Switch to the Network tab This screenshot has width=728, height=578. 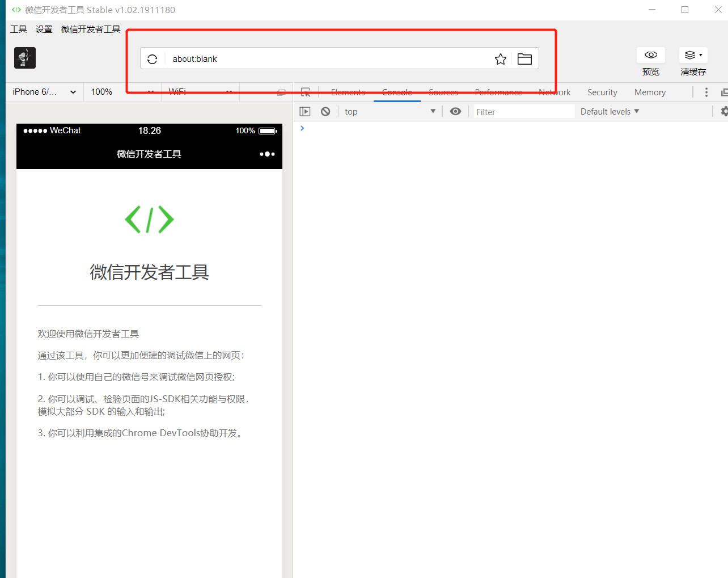click(x=555, y=92)
